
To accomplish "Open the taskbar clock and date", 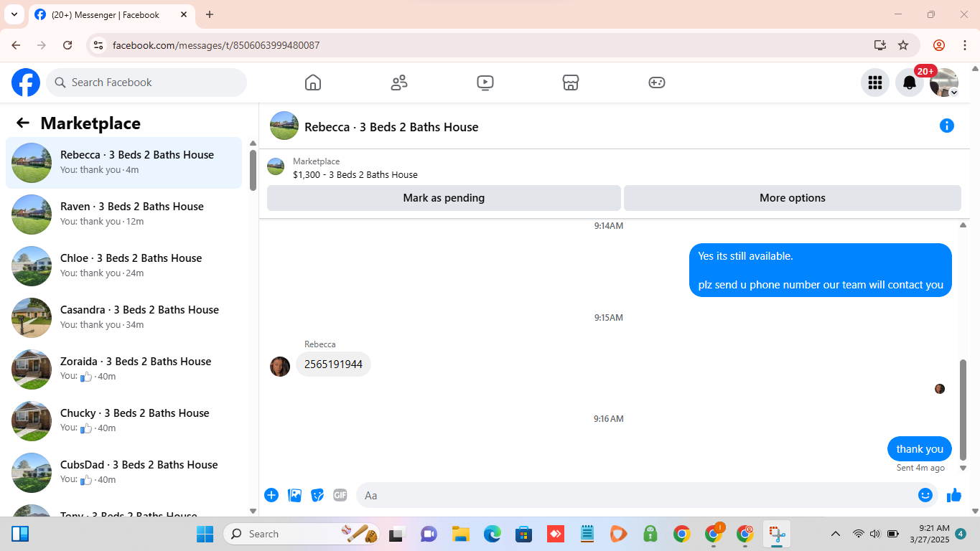I will (x=930, y=534).
